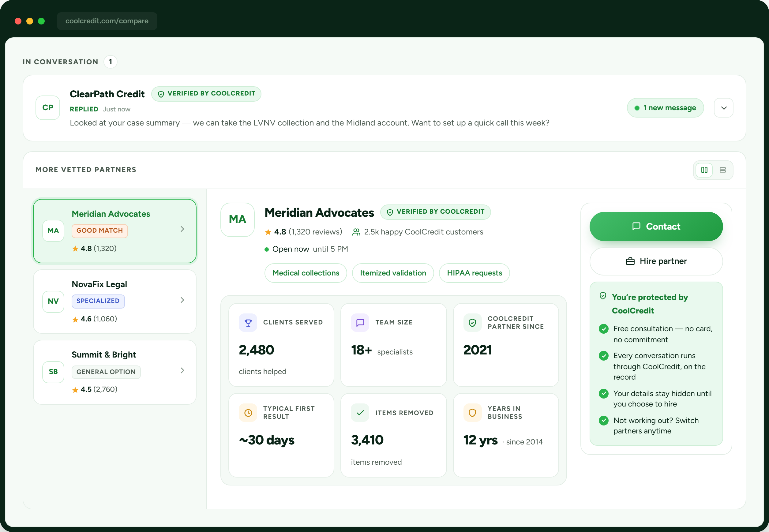
Task: Click the In Conversation count badge 1
Action: (x=110, y=62)
